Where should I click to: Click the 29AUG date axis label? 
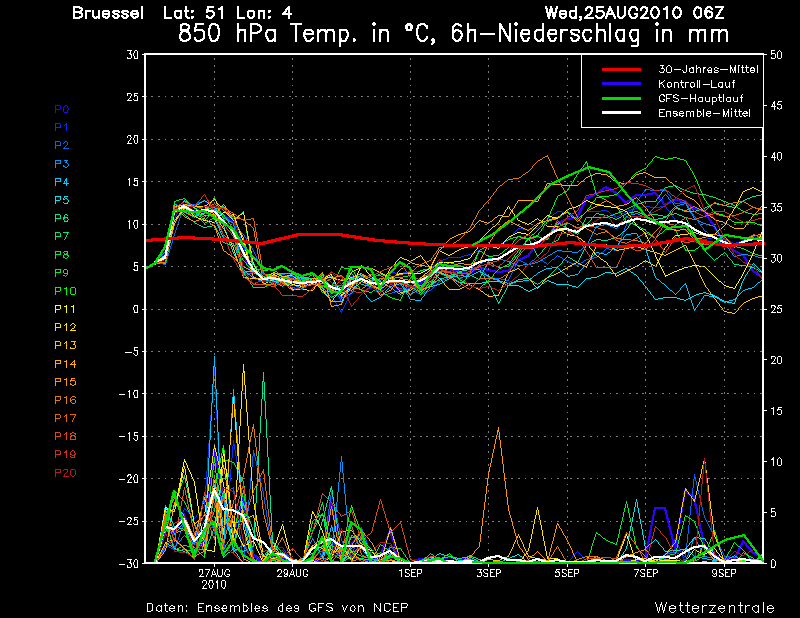coord(292,573)
